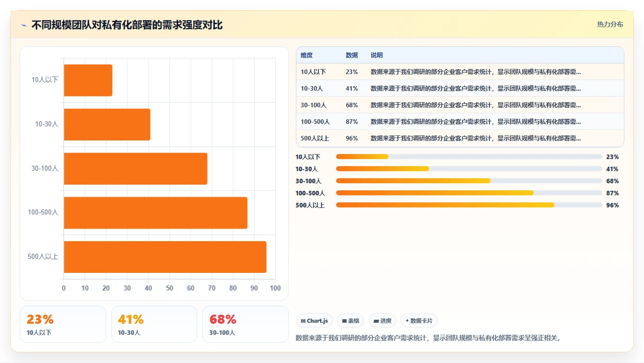Click the 10人以下 progress bar

click(469, 157)
